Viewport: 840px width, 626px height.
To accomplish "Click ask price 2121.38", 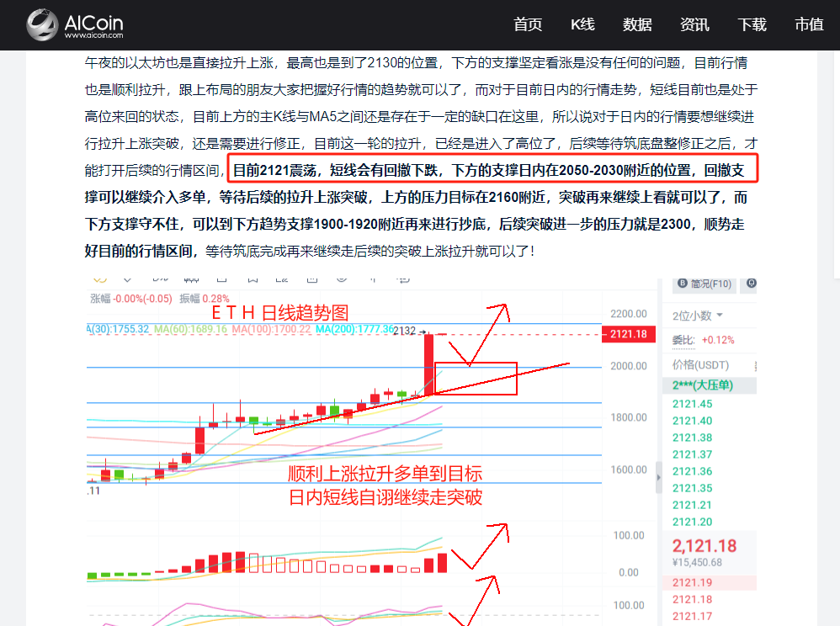I will point(692,438).
